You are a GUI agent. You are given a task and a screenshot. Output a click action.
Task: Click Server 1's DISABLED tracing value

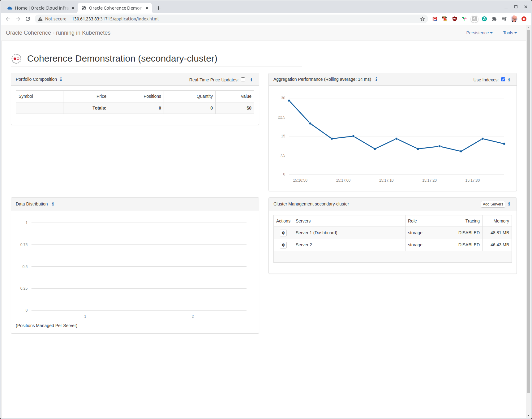click(x=469, y=233)
